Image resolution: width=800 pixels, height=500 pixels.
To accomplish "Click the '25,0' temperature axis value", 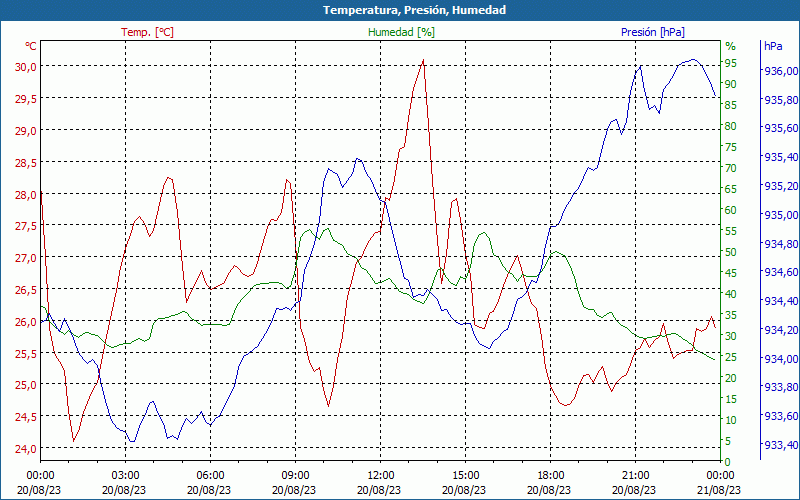I will [x=26, y=385].
